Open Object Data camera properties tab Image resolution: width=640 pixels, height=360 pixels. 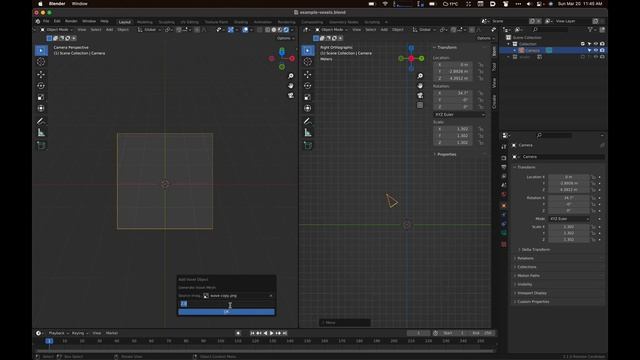pyautogui.click(x=504, y=233)
